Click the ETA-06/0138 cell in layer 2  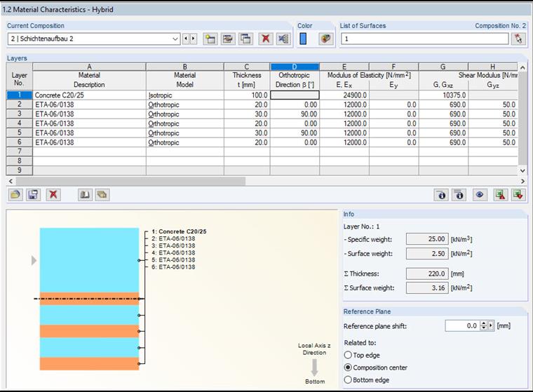pos(89,104)
